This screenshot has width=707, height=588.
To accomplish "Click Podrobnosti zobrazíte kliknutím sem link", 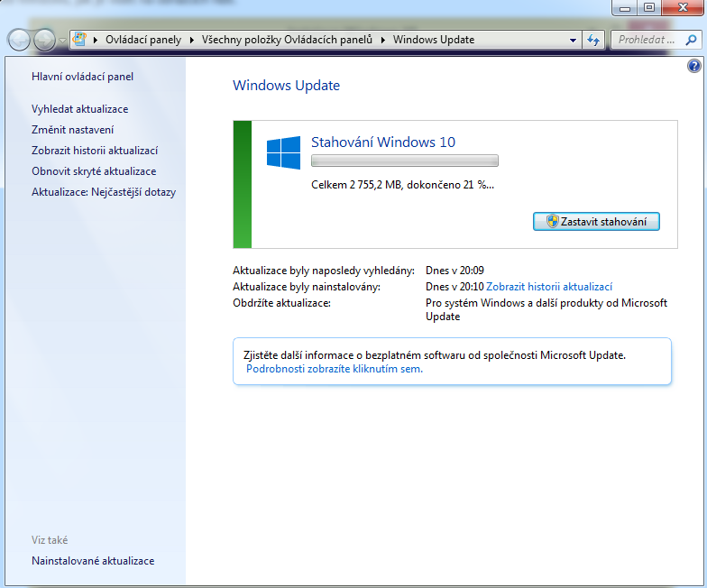I will click(x=334, y=369).
